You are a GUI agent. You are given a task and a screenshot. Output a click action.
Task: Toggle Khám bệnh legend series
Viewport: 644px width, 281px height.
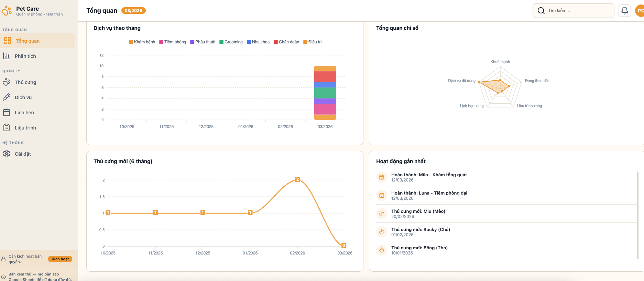[x=142, y=42]
